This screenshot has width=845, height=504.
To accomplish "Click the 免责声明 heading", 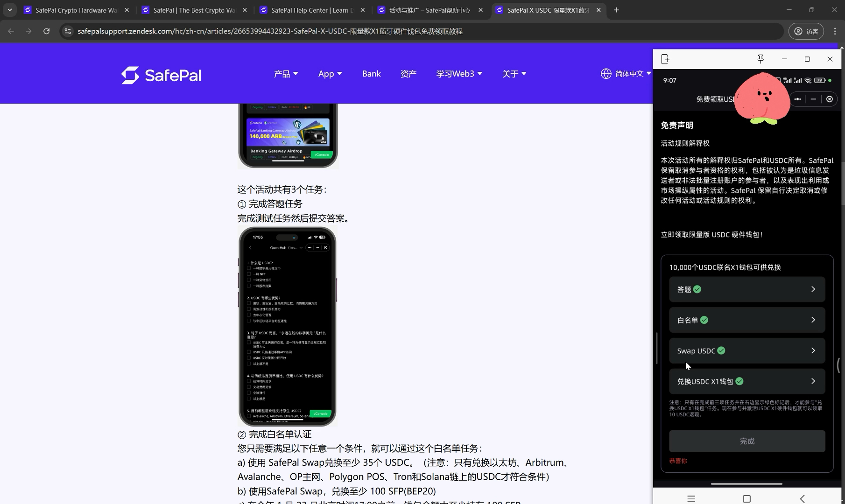I will (677, 125).
